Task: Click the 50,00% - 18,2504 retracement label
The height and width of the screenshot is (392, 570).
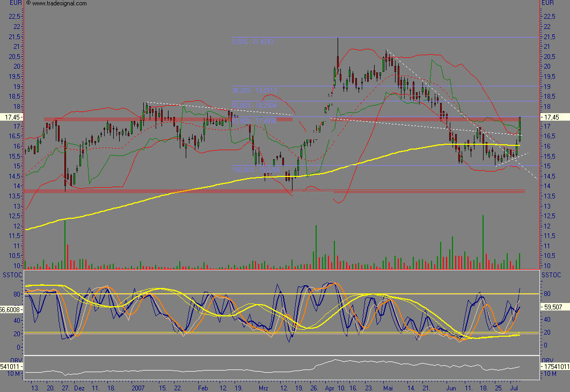Action: point(254,105)
